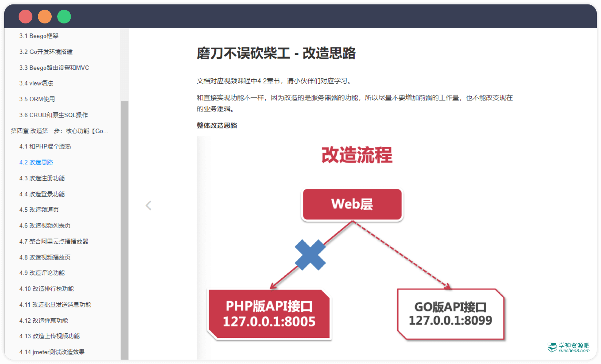Click the sidebar vertical scrollbar thumb
The width and height of the screenshot is (601, 364).
(x=124, y=228)
